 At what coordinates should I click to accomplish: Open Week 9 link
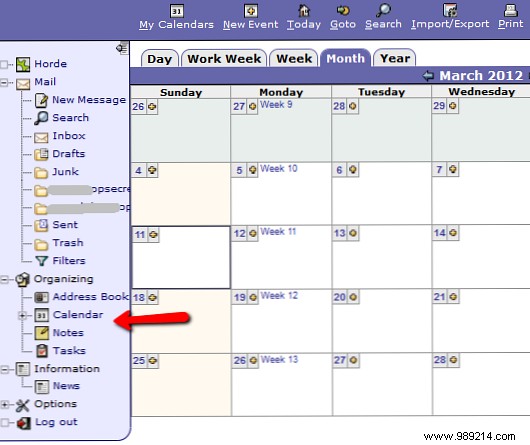click(276, 105)
